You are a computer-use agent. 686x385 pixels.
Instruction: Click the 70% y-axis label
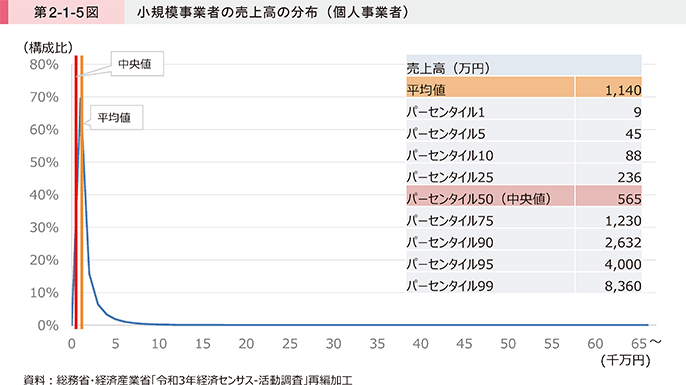click(44, 97)
